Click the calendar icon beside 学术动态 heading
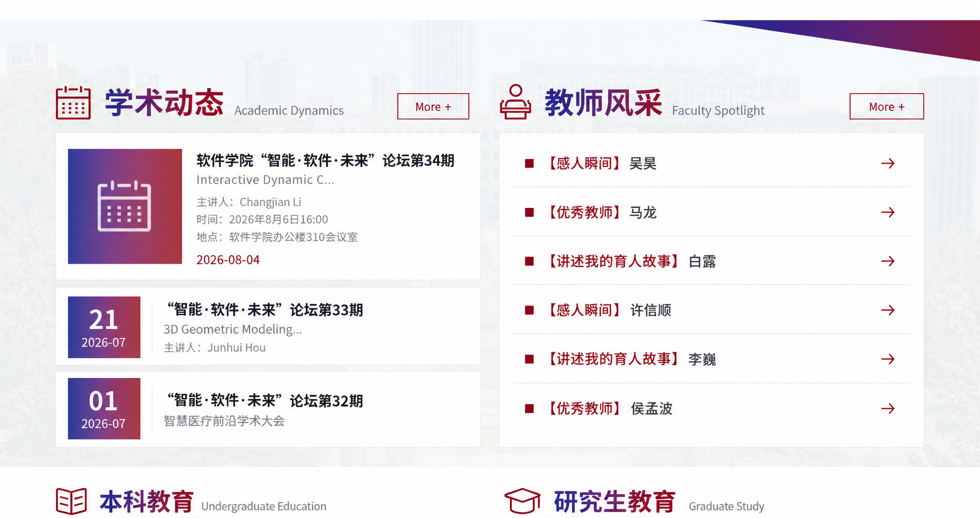Screen dimensions: 980x518 click(73, 103)
